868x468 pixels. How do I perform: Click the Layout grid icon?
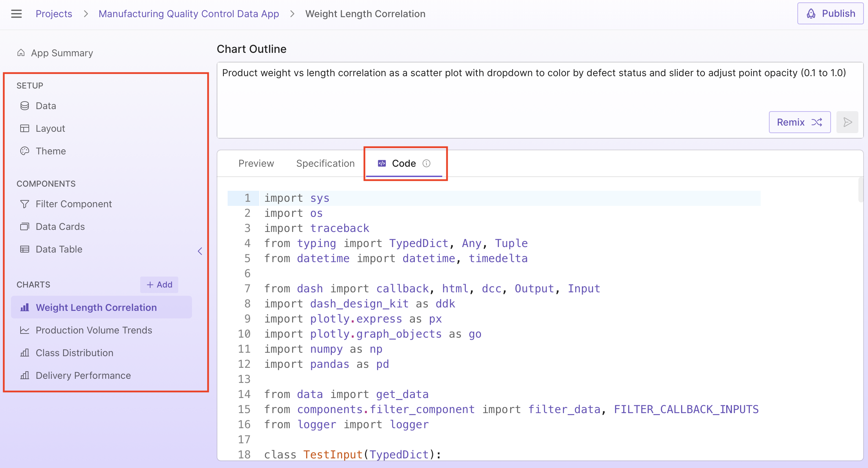coord(25,128)
